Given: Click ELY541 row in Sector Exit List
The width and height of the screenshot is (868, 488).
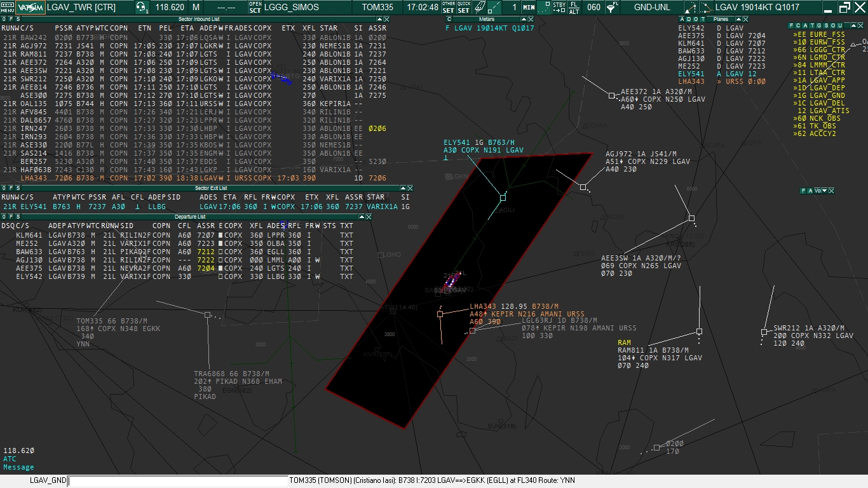Looking at the screenshot, I should [x=207, y=207].
